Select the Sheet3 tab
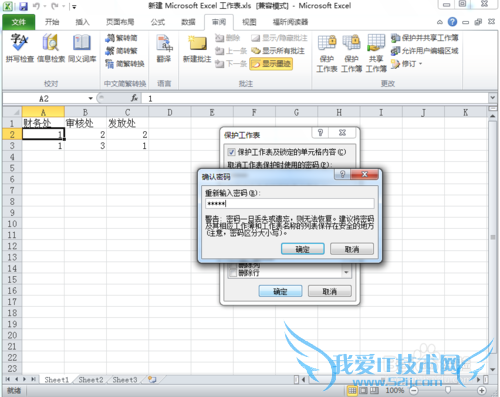Screen dimensions: 500x397 pyautogui.click(x=125, y=380)
